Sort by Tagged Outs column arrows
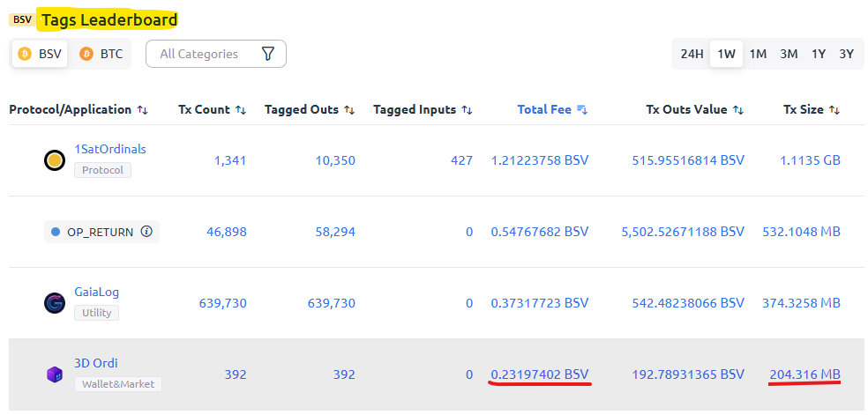868x415 pixels. point(349,110)
